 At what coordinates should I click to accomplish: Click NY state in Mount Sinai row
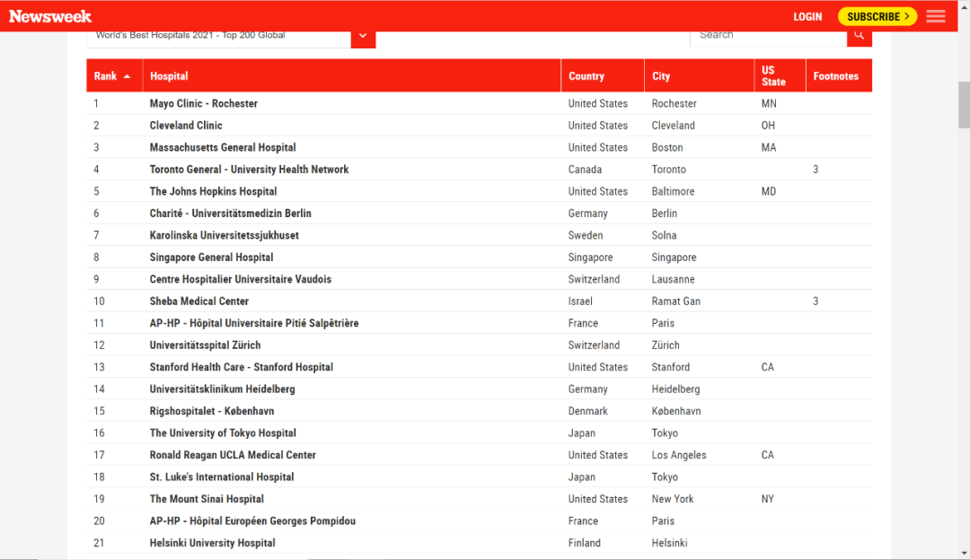click(x=767, y=499)
